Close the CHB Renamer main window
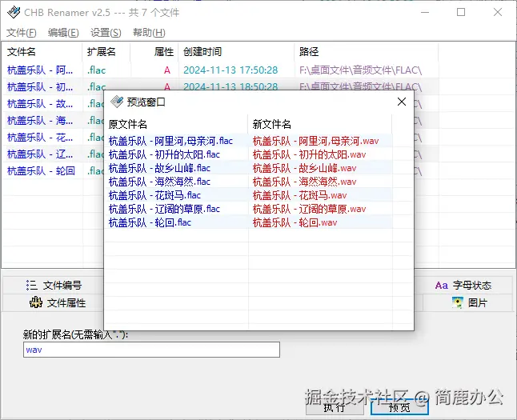Image resolution: width=517 pixels, height=420 pixels. (x=498, y=13)
